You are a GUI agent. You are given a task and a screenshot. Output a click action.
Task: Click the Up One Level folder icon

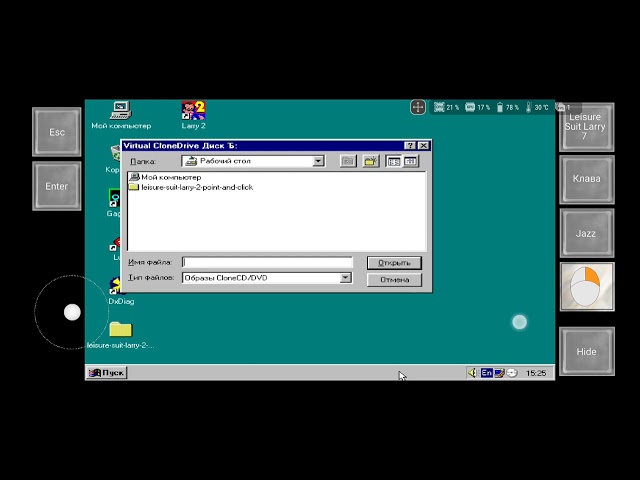pos(348,161)
